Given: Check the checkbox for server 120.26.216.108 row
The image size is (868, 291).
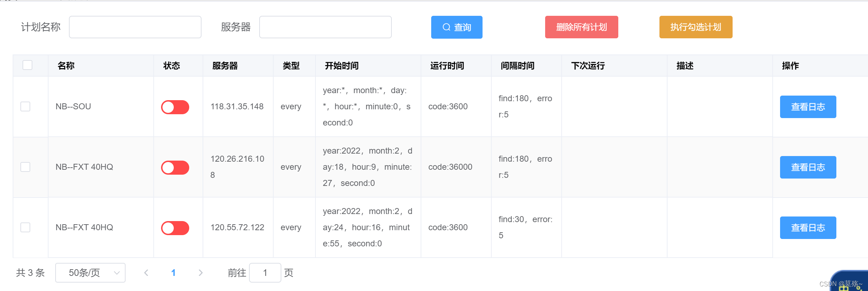Looking at the screenshot, I should point(25,167).
